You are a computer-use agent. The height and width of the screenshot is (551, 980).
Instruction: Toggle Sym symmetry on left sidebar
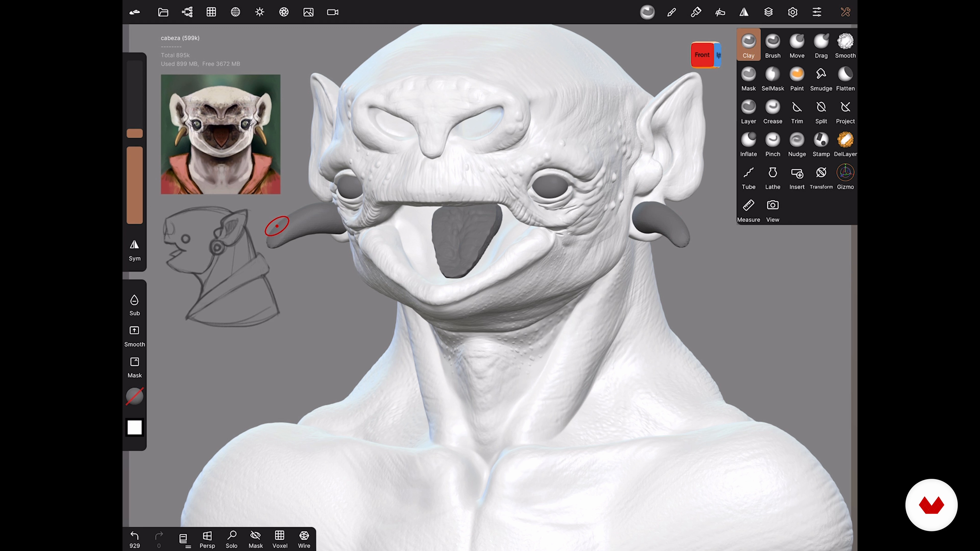(134, 249)
